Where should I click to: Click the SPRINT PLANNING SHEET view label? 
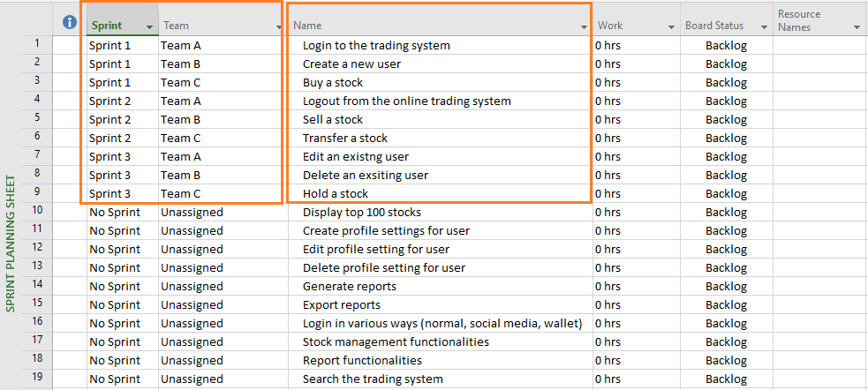(10, 244)
